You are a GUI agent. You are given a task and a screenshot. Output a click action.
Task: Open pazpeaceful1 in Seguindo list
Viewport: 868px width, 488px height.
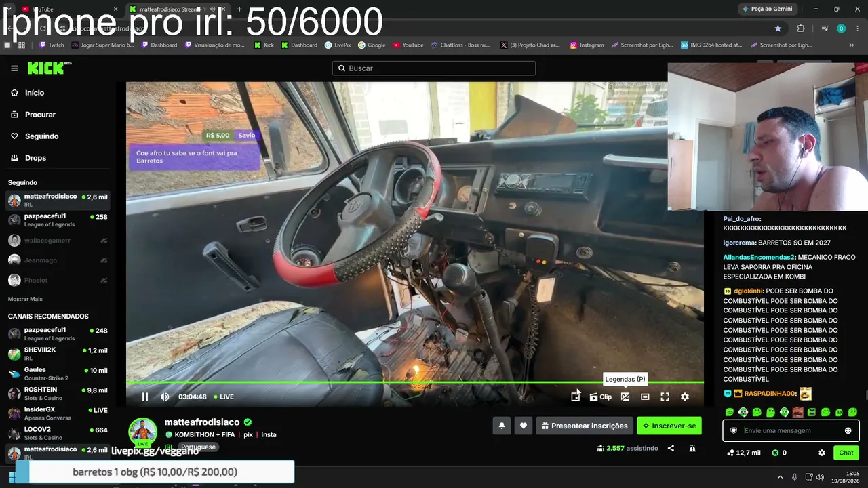(58, 220)
